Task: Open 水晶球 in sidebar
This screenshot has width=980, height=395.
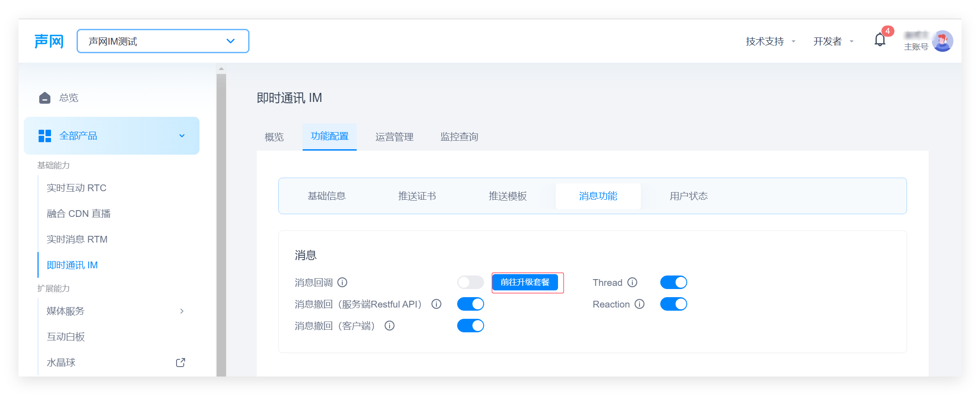Action: pos(61,363)
